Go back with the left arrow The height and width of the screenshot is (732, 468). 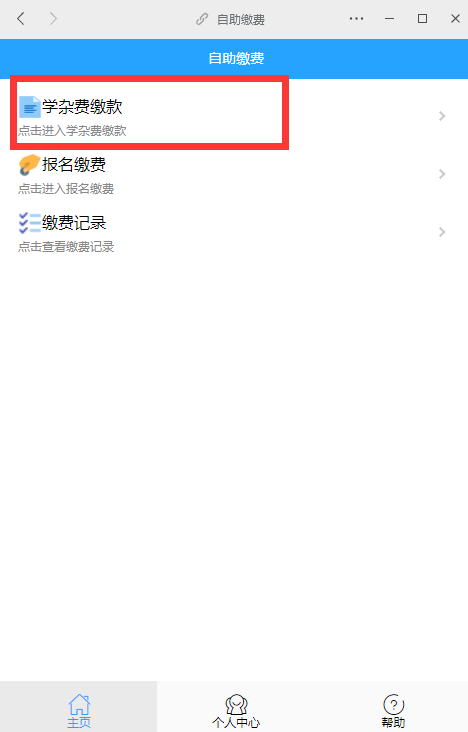21,19
